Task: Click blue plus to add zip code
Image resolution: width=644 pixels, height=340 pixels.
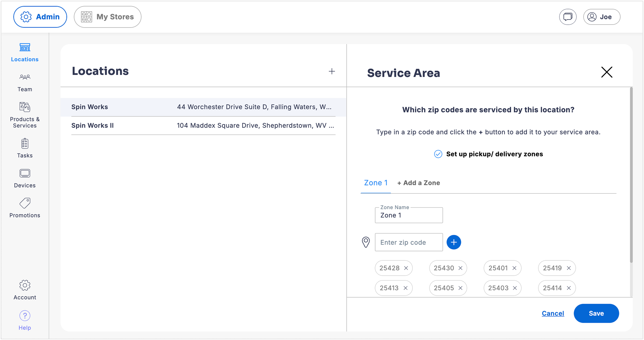Action: 454,242
